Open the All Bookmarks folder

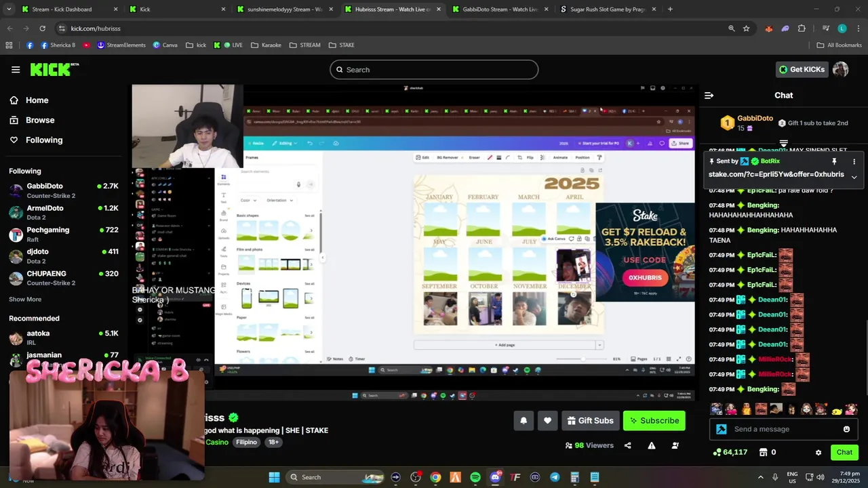pyautogui.click(x=839, y=45)
